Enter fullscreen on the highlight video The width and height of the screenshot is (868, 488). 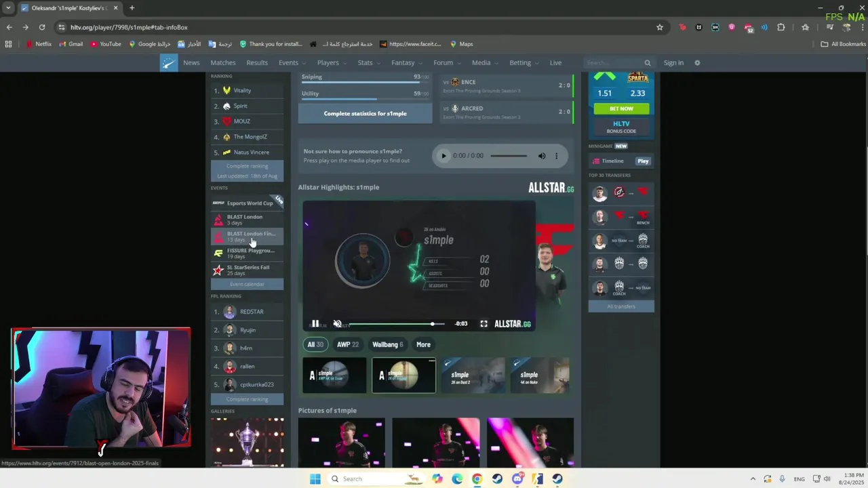pos(484,324)
